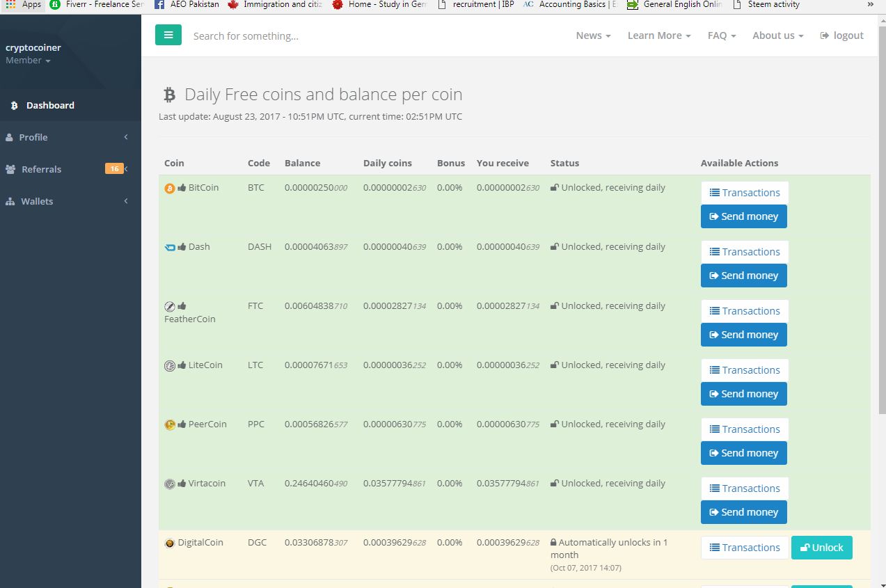
Task: View DigitalCoin Transactions
Action: click(745, 548)
